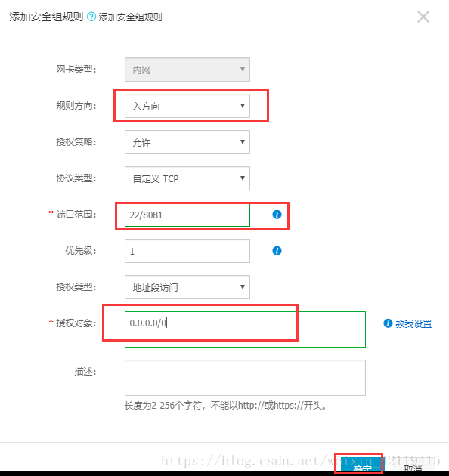The image size is (449, 476).
Task: Close the add security group rule dialog
Action: tap(423, 17)
